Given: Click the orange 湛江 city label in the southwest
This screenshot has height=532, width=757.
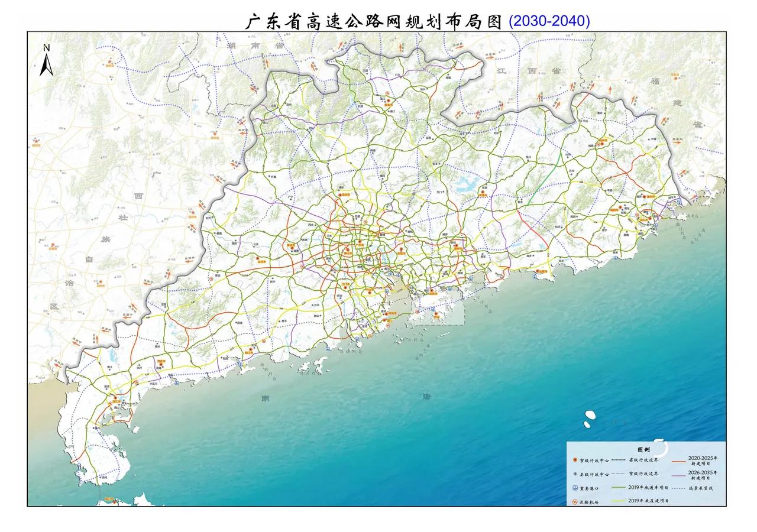Looking at the screenshot, I should pos(116,401).
